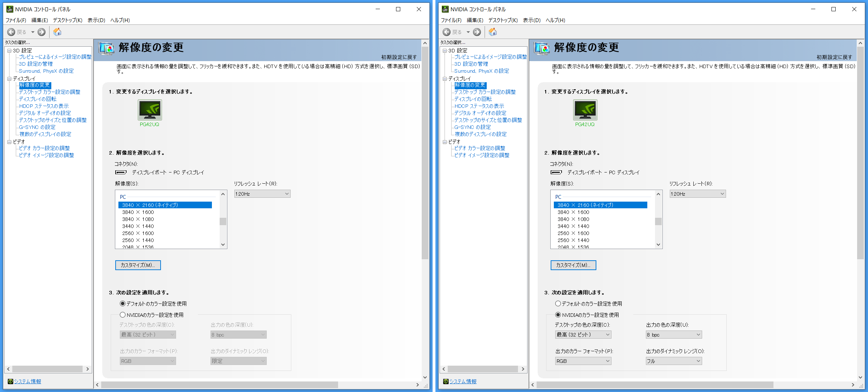Viewport: 868px width, 392px height.
Task: Click カスタマイズ(M)... button in right window
Action: (574, 265)
